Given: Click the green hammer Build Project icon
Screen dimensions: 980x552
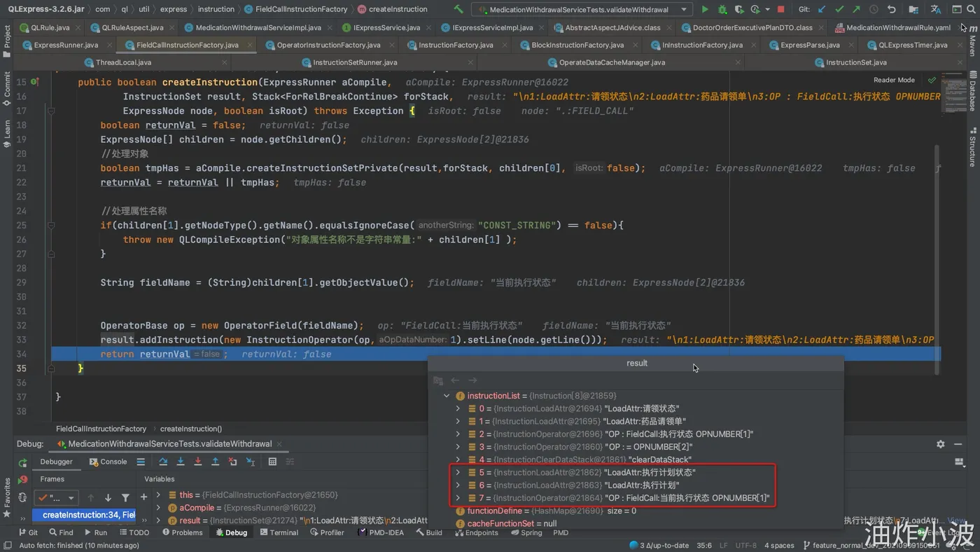Looking at the screenshot, I should 458,10.
